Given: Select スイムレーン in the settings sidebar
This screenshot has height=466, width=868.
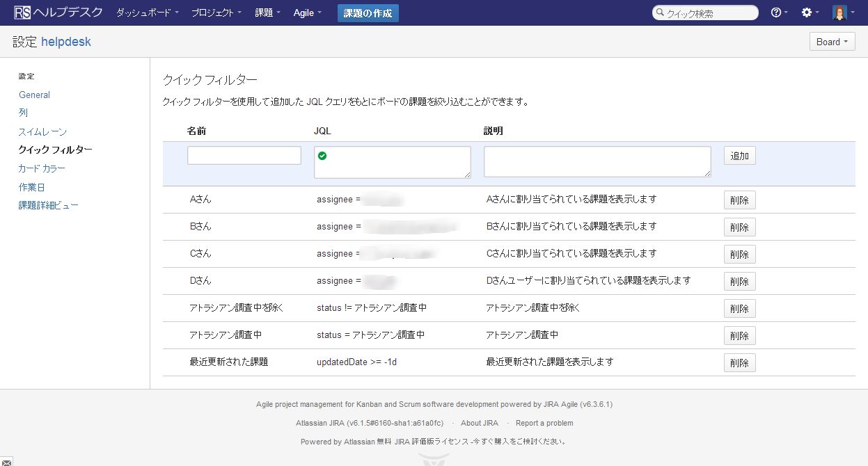Looking at the screenshot, I should point(42,131).
